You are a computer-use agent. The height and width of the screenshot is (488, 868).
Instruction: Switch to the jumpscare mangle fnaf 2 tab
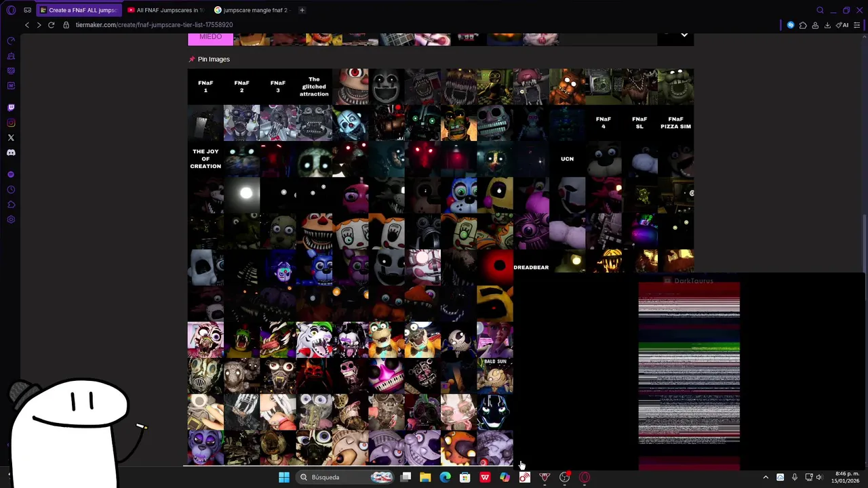coord(252,10)
